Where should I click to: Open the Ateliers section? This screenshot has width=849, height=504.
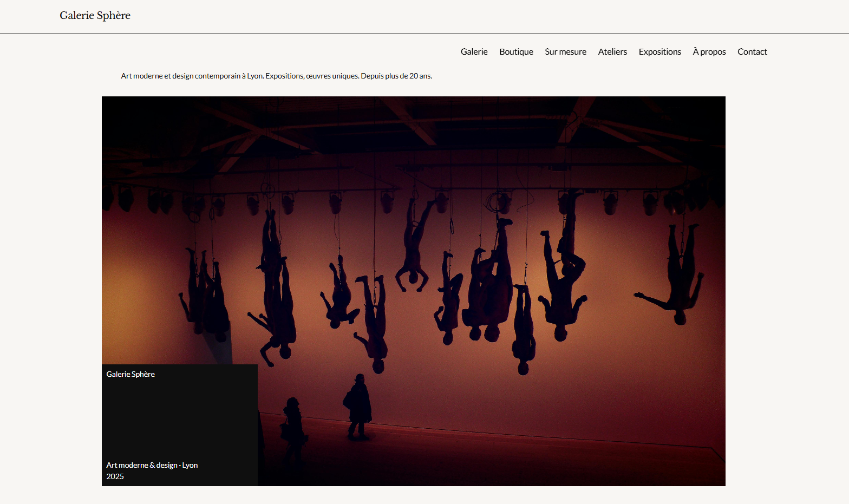(612, 52)
